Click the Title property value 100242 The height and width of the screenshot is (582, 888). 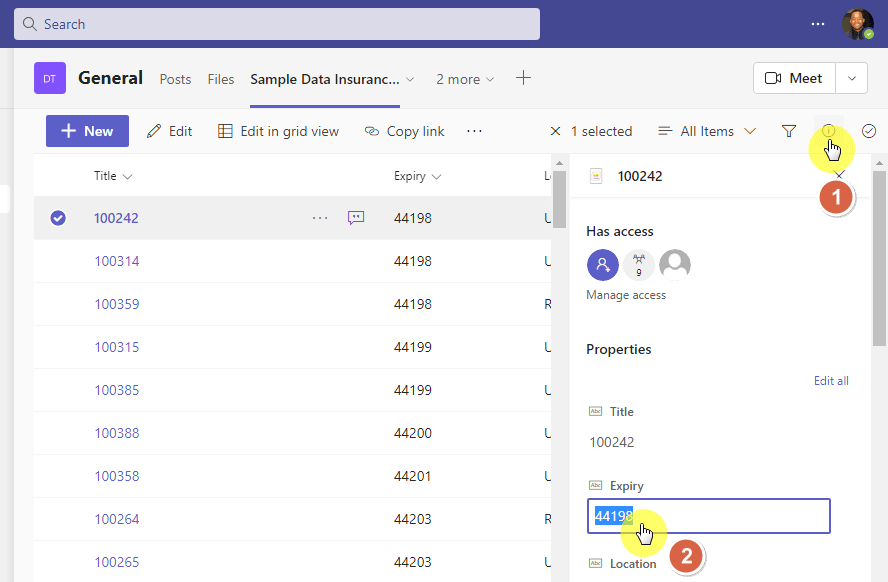tap(612, 442)
